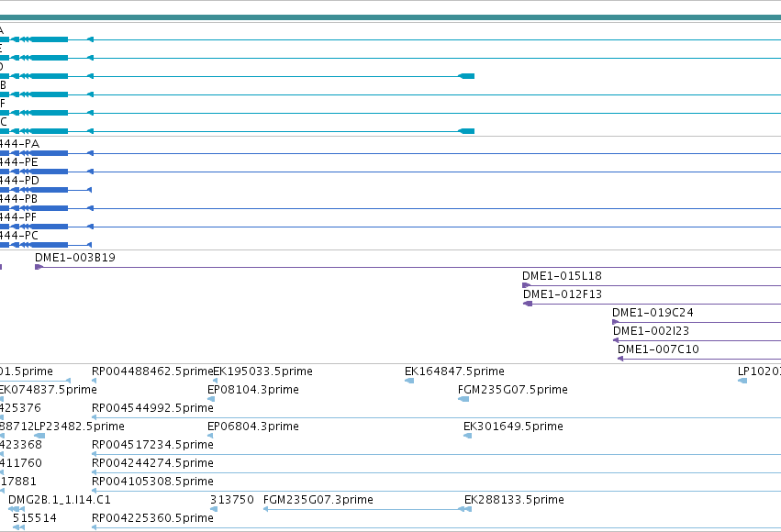Click the DME1-012F13 start arrow marker
Viewport: 781px width, 532px height.
click(528, 305)
